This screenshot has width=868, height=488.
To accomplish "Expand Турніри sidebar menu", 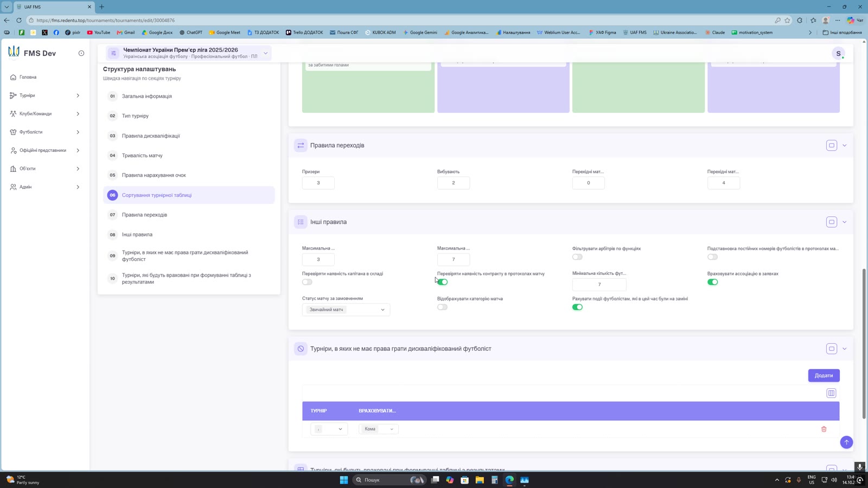I will [44, 95].
